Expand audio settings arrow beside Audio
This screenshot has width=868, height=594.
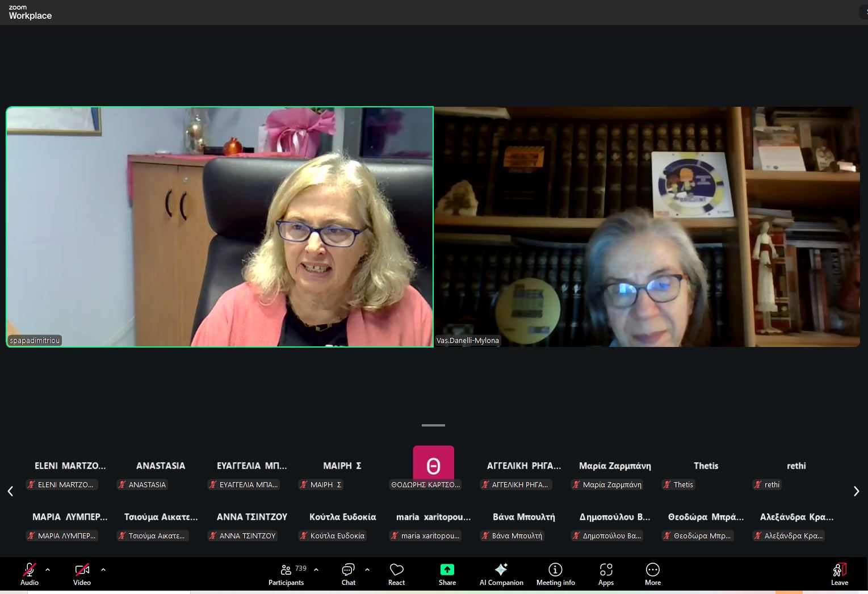click(48, 569)
